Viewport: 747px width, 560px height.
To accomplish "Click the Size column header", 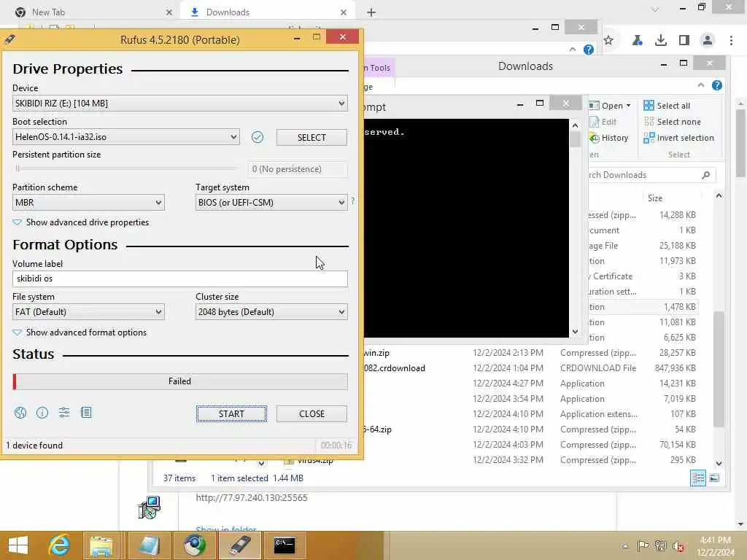I will pos(654,198).
